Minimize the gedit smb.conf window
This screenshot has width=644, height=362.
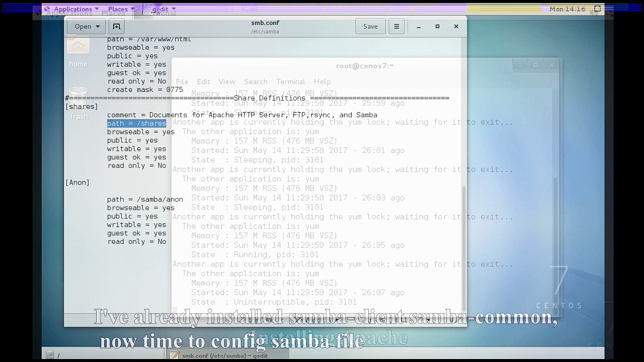pyautogui.click(x=419, y=27)
